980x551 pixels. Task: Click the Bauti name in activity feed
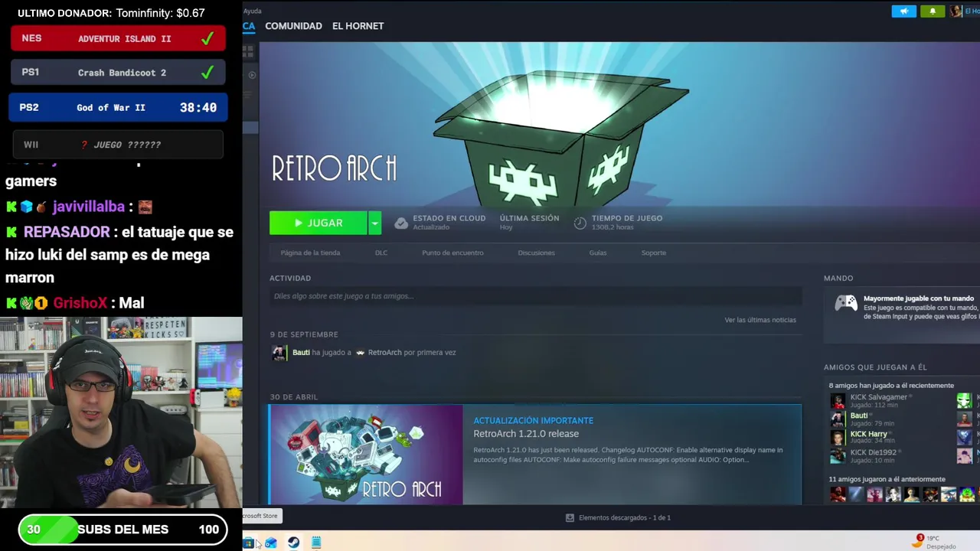click(301, 353)
